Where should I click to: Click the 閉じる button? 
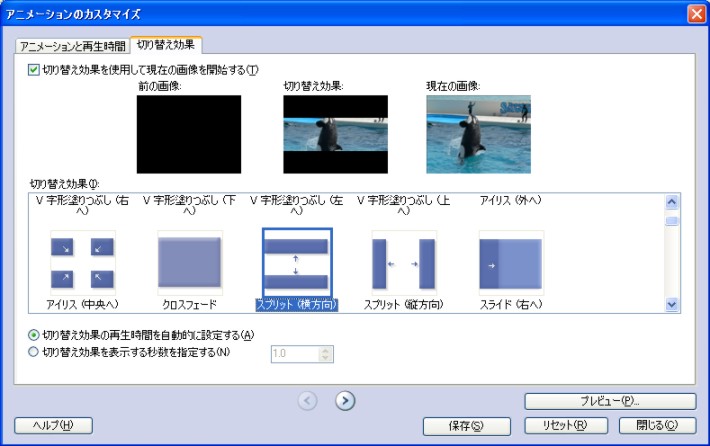657,426
